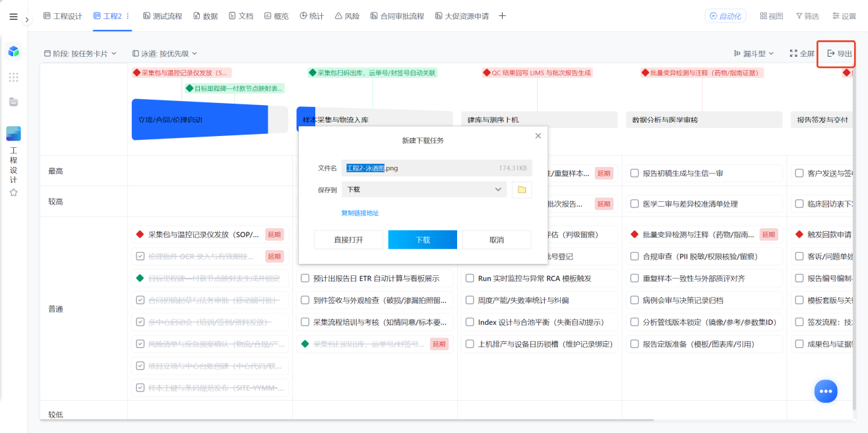This screenshot has height=433, width=868.
Task: Uncheck the completed 合同初稿起草与法务审批 task
Action: click(x=140, y=300)
